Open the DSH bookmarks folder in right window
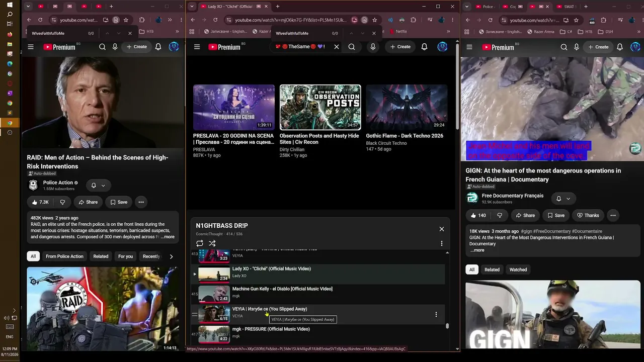Screen dimensions: 644x362 click(x=605, y=32)
